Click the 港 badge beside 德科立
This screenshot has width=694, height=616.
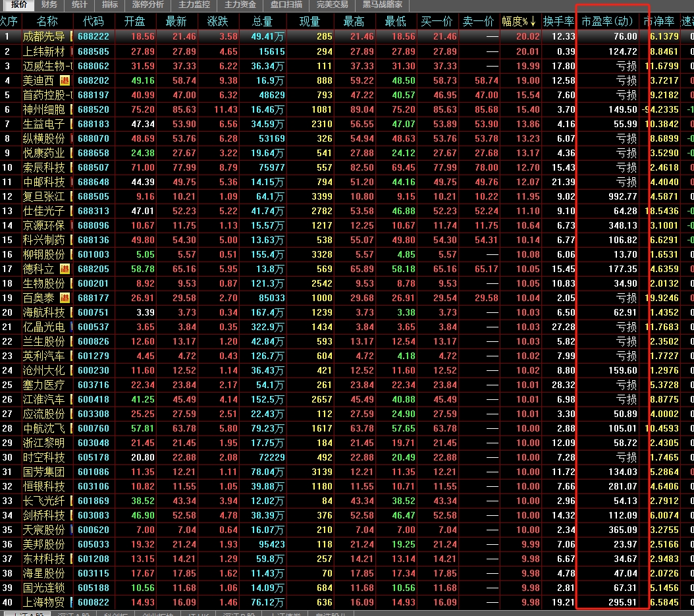coord(65,269)
